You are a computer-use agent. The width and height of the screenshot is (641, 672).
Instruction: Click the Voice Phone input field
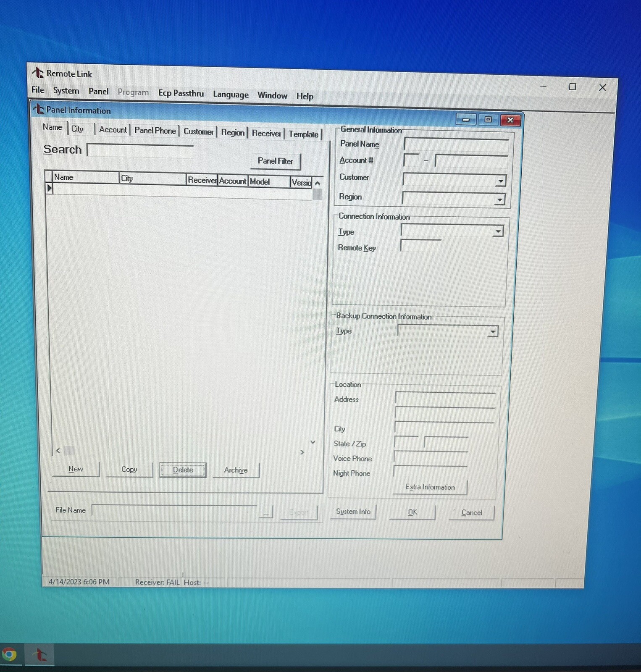pos(431,457)
